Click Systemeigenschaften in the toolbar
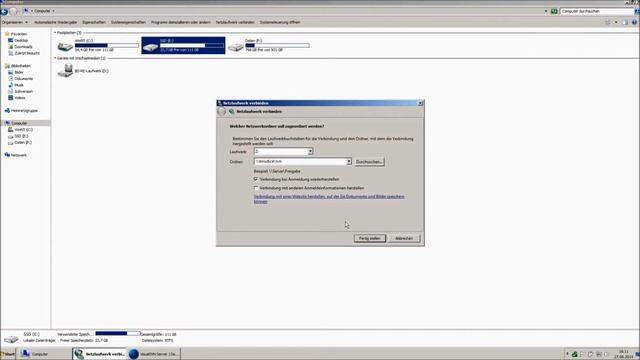Viewport: 640px width, 360px height. pyautogui.click(x=128, y=22)
